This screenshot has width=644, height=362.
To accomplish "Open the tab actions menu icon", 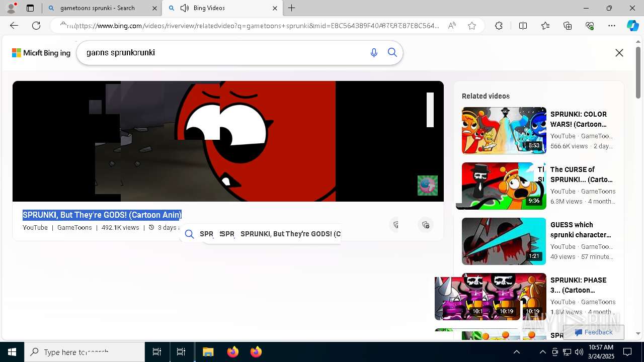I will click(30, 8).
